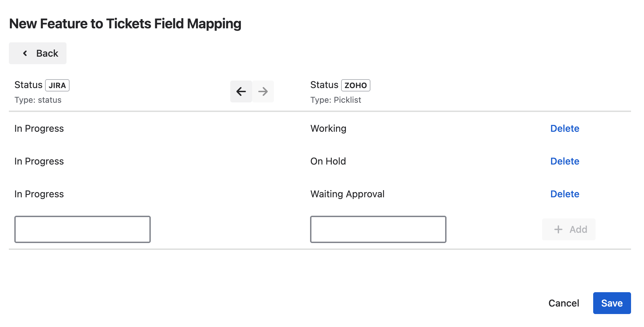Click the JIRA badge beside Status
This screenshot has height=327, width=644.
tap(57, 85)
